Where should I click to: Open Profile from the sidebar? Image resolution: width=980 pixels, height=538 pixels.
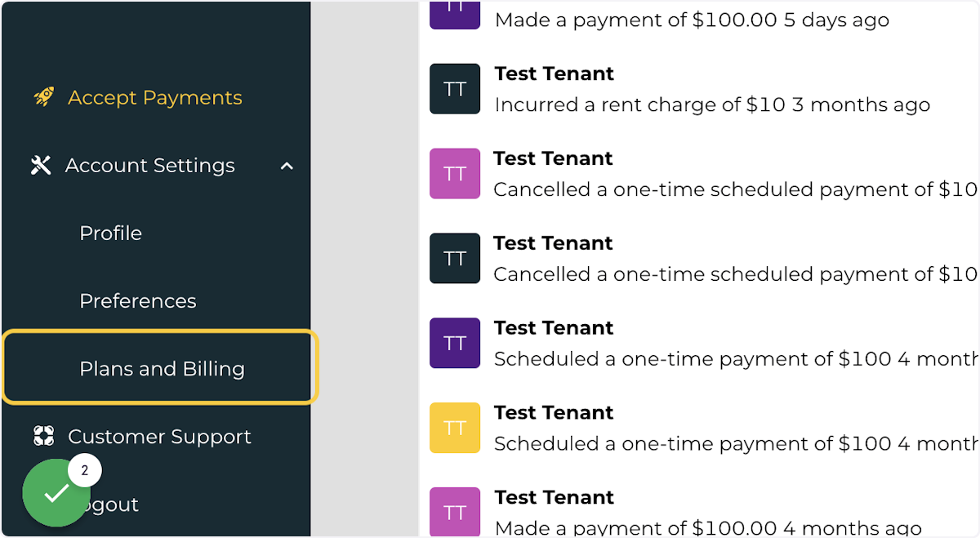(x=110, y=233)
